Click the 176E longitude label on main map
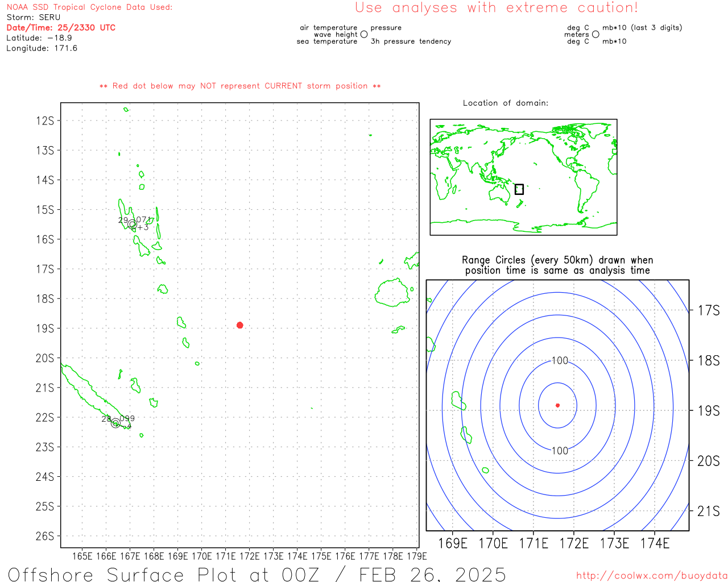 pos(345,556)
